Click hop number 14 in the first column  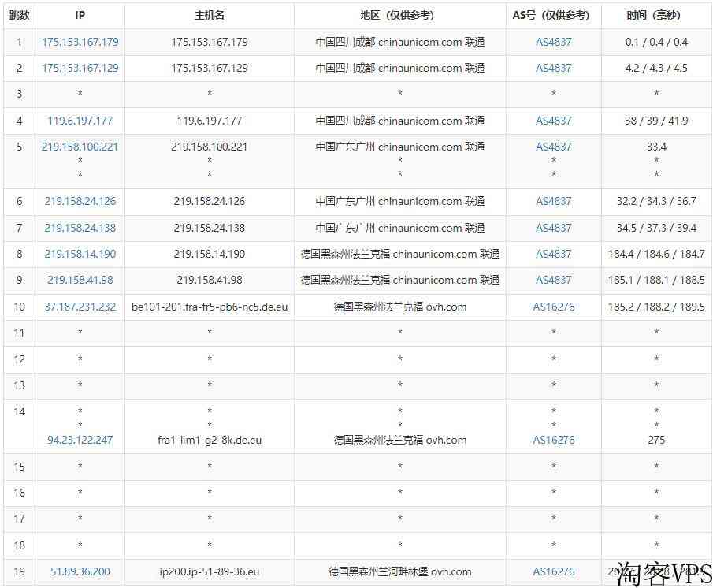click(19, 411)
